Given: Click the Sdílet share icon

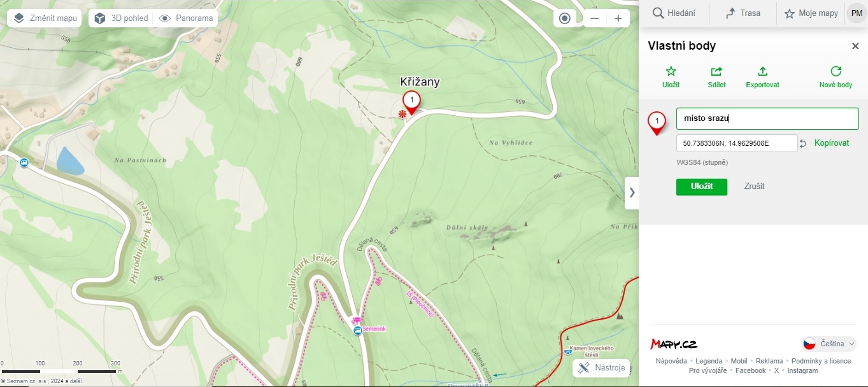Looking at the screenshot, I should tap(716, 71).
